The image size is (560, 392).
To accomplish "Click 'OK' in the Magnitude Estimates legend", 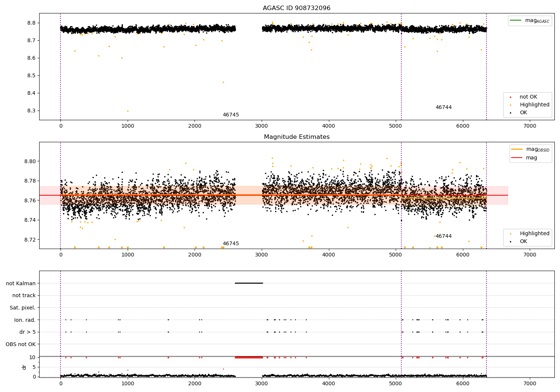I will pyautogui.click(x=523, y=242).
